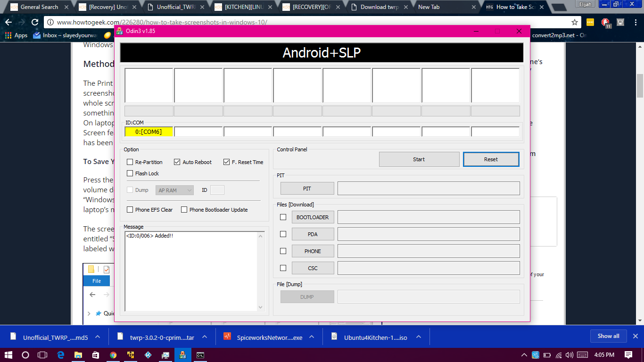Switch to the [KITCHEN][LINUX] browser tab
The width and height of the screenshot is (644, 362).
pos(244,7)
